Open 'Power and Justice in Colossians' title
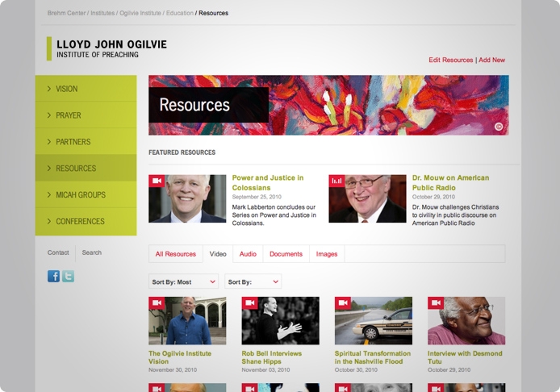The height and width of the screenshot is (392, 560). point(268,183)
